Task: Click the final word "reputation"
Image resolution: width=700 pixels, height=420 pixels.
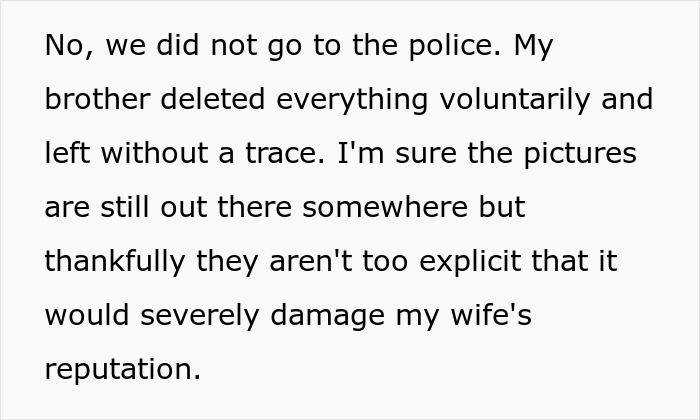Action: coord(122,370)
